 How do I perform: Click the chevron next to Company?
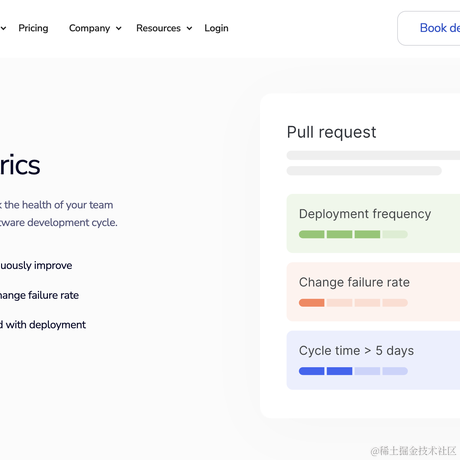[119, 29]
